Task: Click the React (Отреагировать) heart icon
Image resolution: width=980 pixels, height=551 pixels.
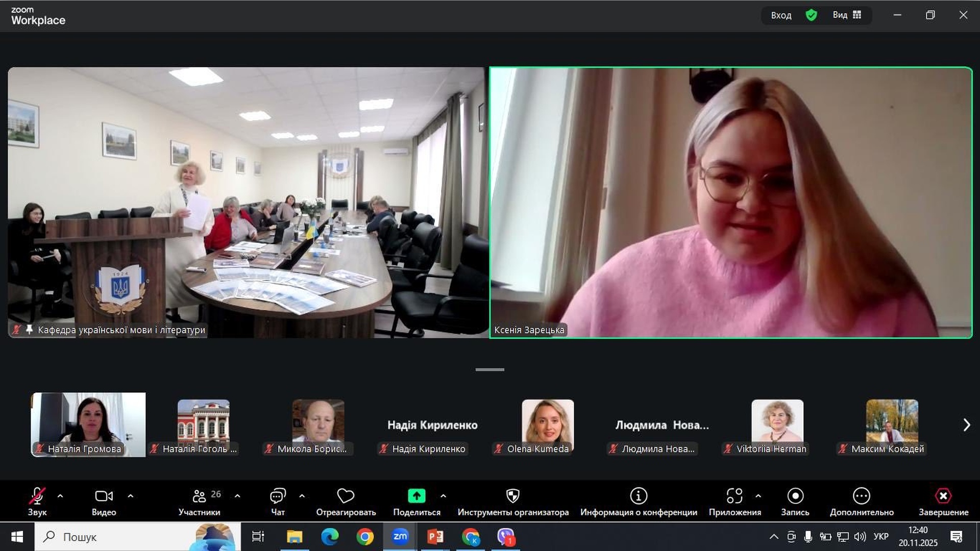Action: click(x=346, y=496)
